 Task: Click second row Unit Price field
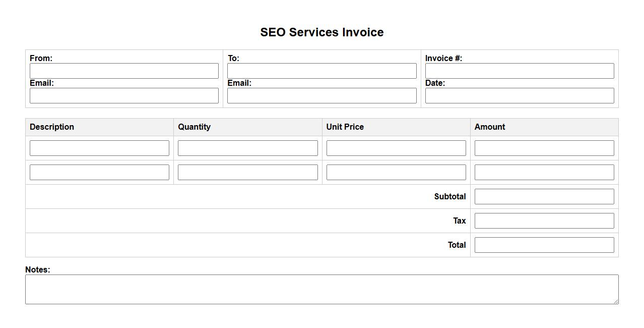pos(396,172)
